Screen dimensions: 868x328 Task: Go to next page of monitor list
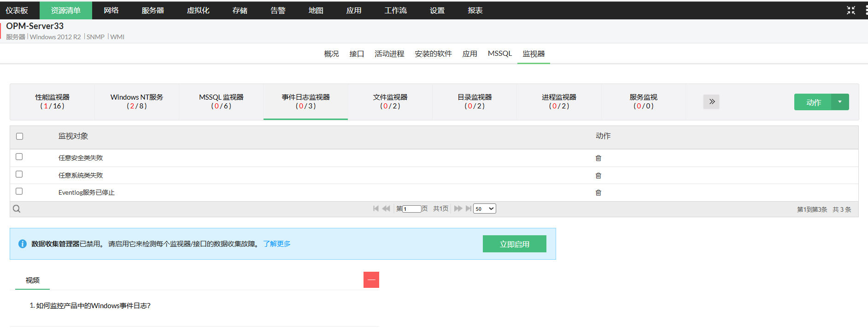point(458,209)
